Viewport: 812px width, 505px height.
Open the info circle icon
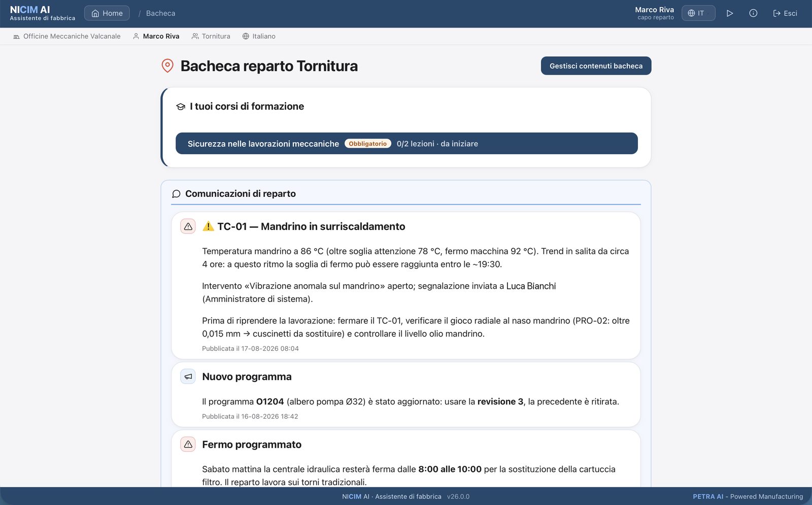[753, 13]
